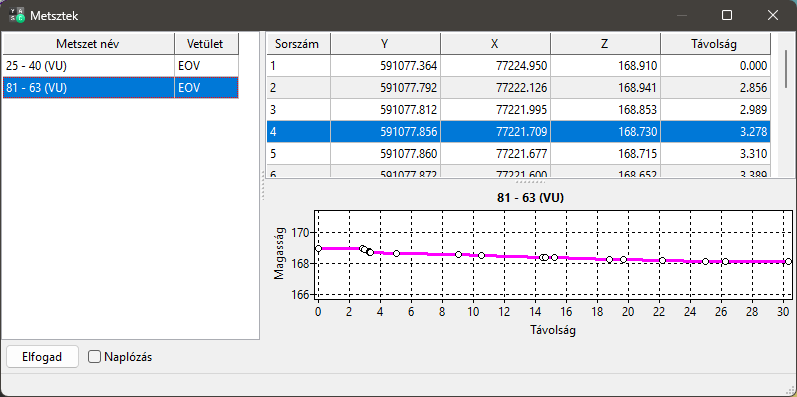797x397 pixels.
Task: Click the Elfogad button
Action: pyautogui.click(x=42, y=357)
